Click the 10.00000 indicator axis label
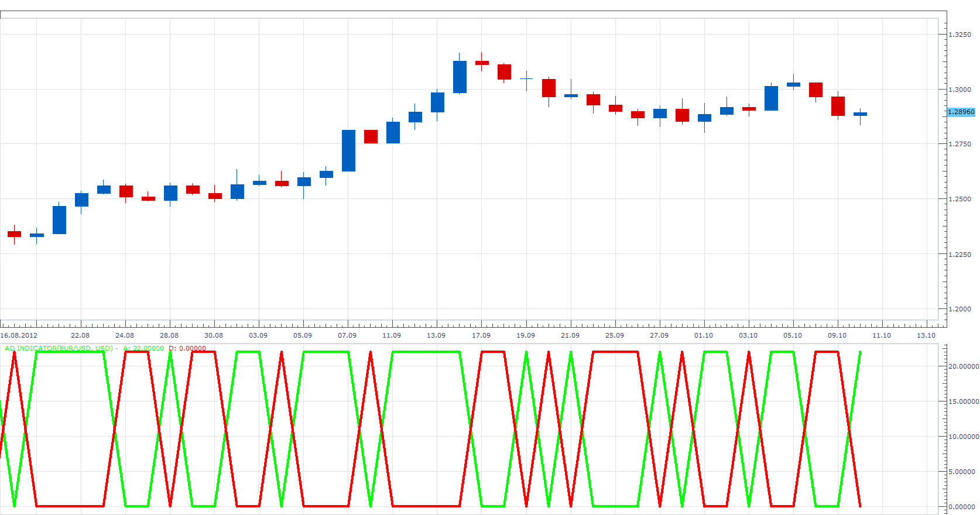 964,437
